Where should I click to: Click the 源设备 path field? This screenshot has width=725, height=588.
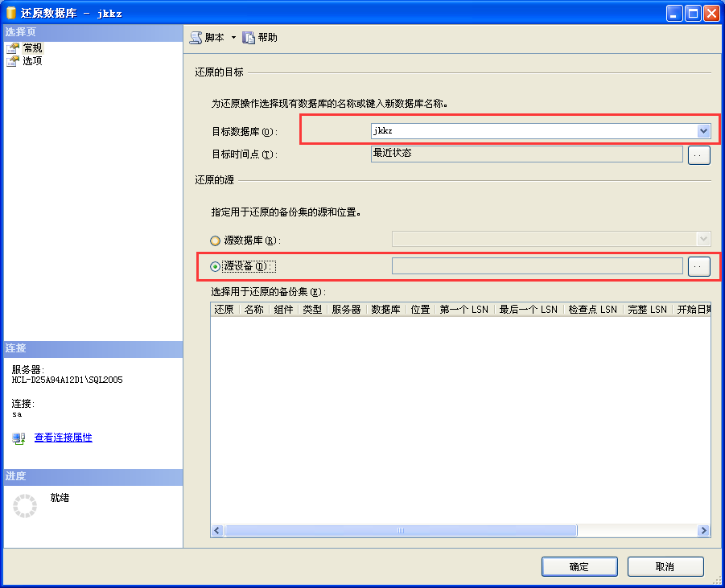pos(538,266)
